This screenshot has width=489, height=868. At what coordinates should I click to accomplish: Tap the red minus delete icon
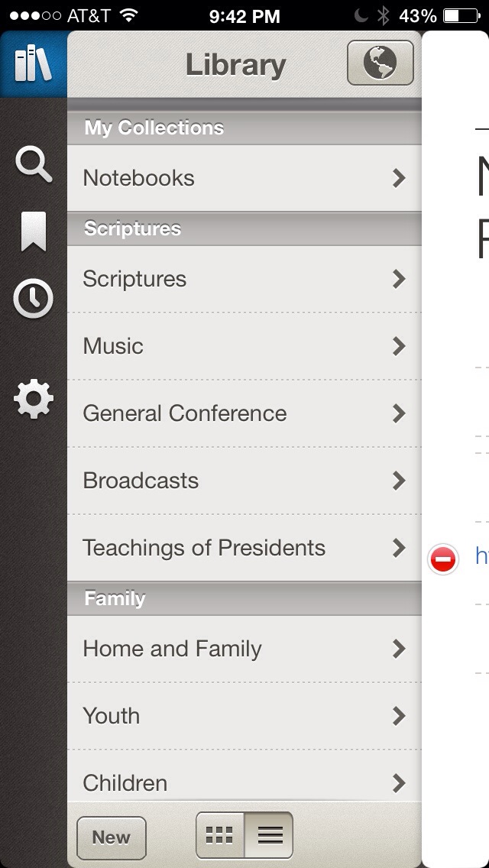[x=443, y=559]
